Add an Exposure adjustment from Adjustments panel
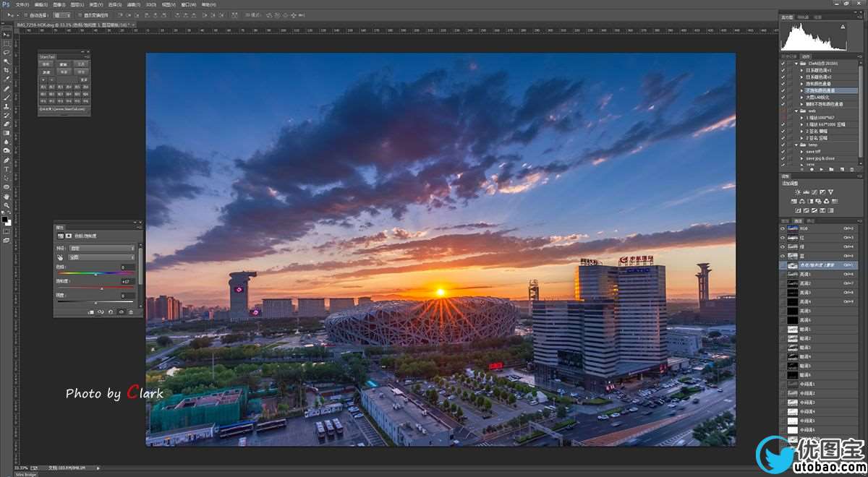This screenshot has height=477, width=868. click(823, 192)
